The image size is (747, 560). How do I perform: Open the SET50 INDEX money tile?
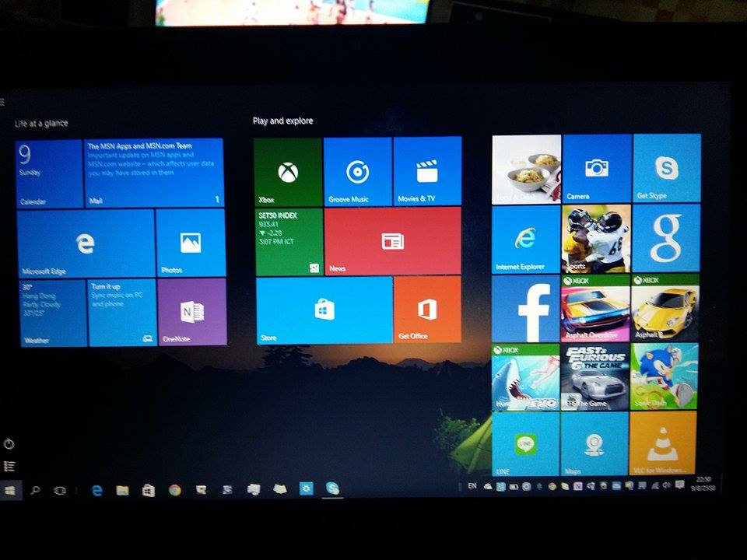(x=289, y=242)
